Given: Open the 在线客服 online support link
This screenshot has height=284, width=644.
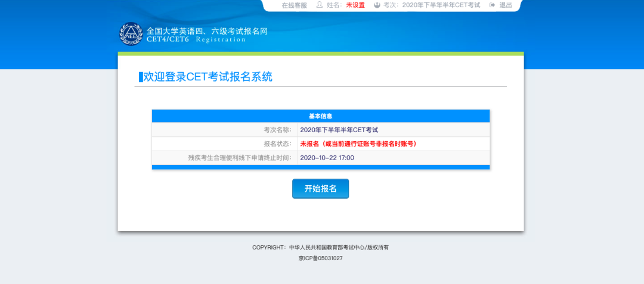Looking at the screenshot, I should [x=294, y=5].
